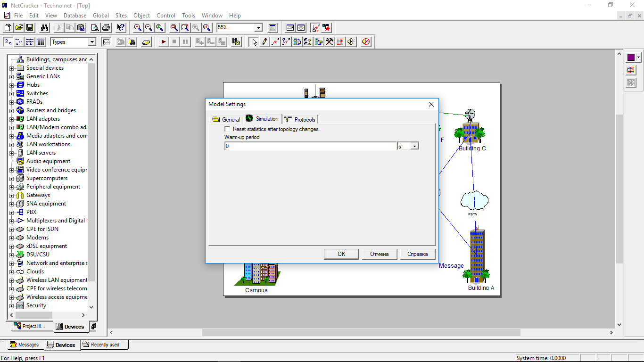
Task: Click the scroll down arrow of the device tree
Action: tap(91, 307)
